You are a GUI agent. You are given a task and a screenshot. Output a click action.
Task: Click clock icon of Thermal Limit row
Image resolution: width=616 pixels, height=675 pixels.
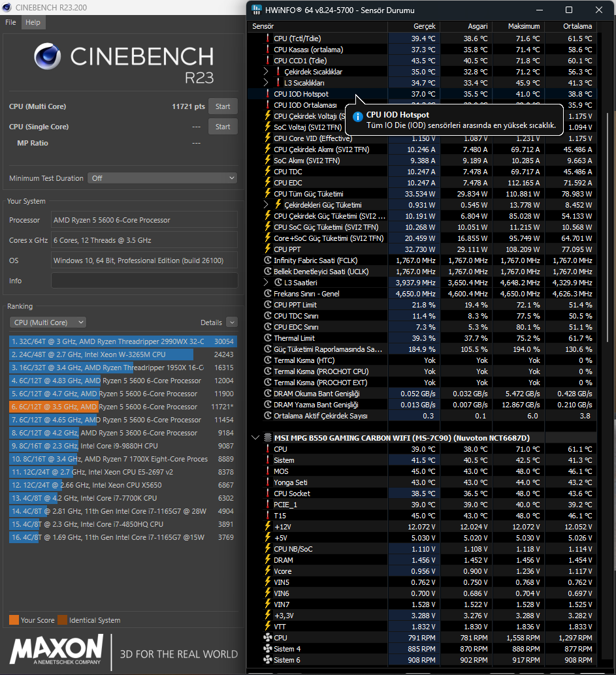(268, 338)
